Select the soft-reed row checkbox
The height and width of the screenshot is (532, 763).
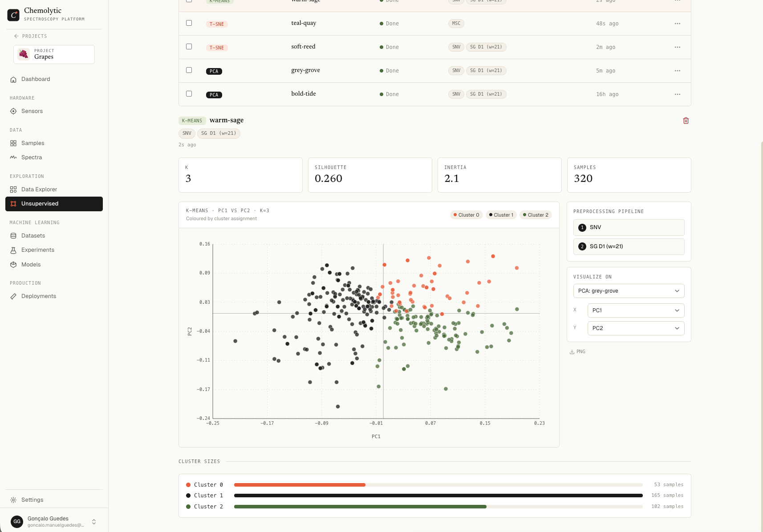(x=189, y=47)
